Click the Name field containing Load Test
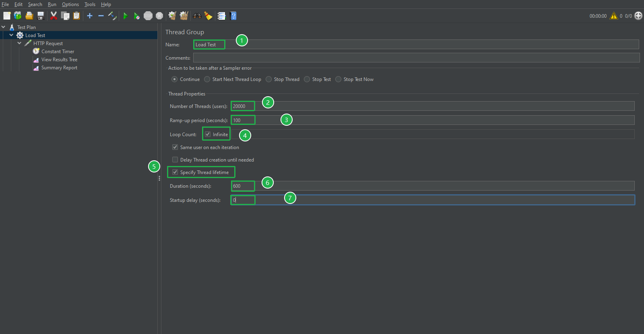Image resolution: width=644 pixels, height=334 pixels. (416, 44)
